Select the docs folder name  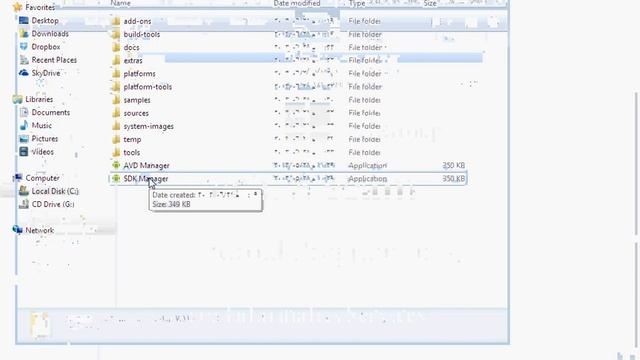click(x=131, y=47)
